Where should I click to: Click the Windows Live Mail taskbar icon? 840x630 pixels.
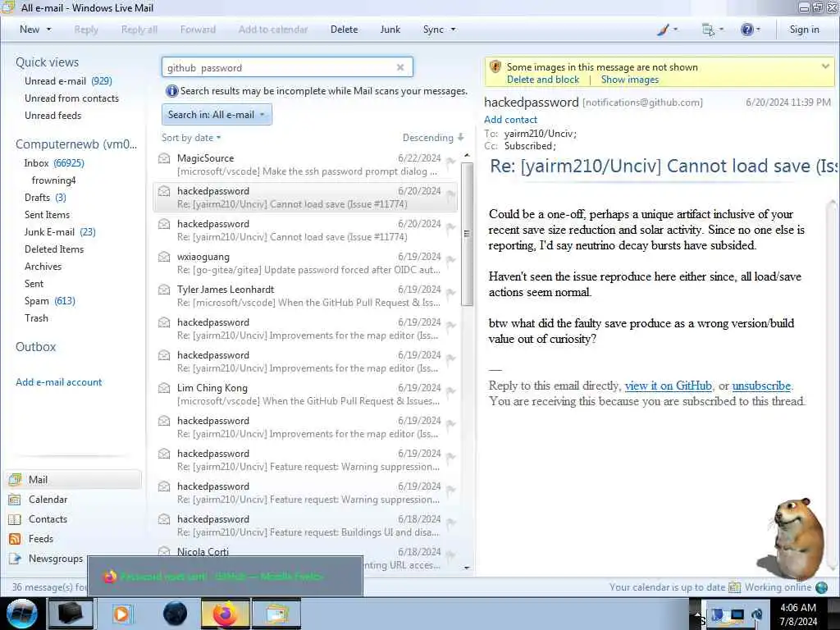[276, 614]
